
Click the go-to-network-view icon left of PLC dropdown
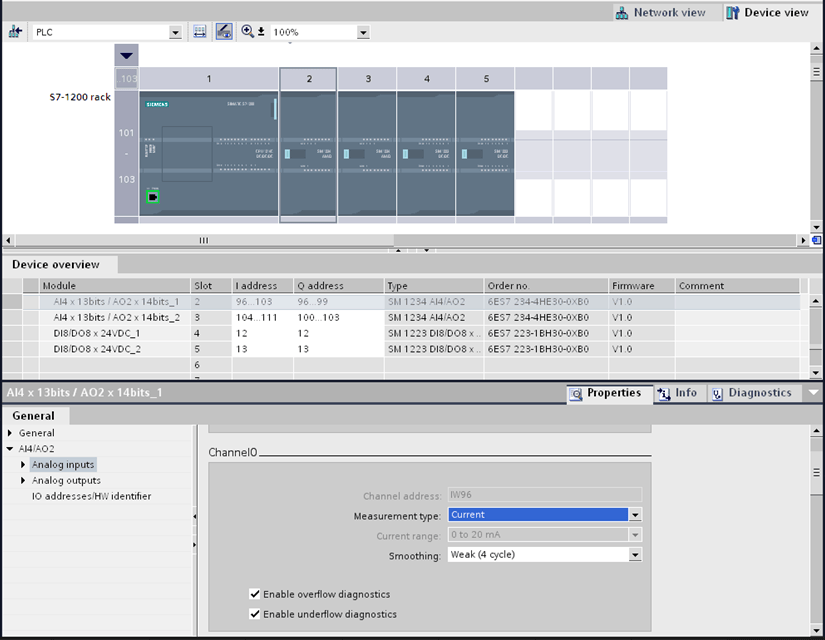[x=15, y=32]
